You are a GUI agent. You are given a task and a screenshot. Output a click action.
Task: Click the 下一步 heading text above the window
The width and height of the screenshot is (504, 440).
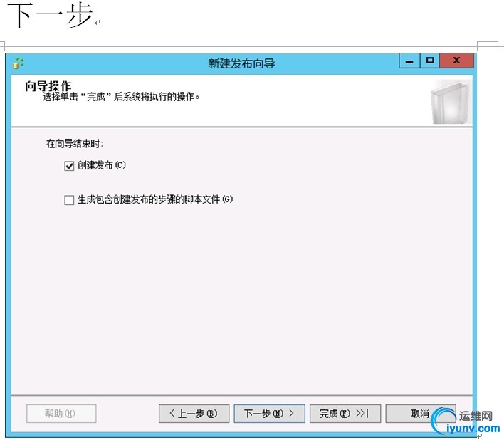pos(50,15)
